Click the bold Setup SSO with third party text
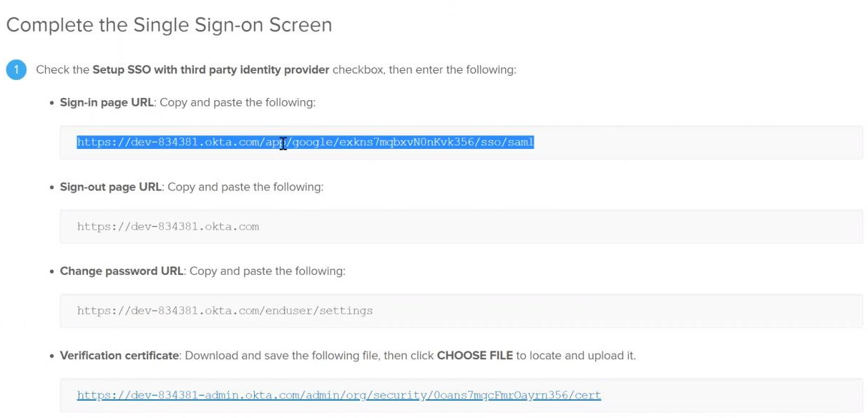 tap(210, 69)
